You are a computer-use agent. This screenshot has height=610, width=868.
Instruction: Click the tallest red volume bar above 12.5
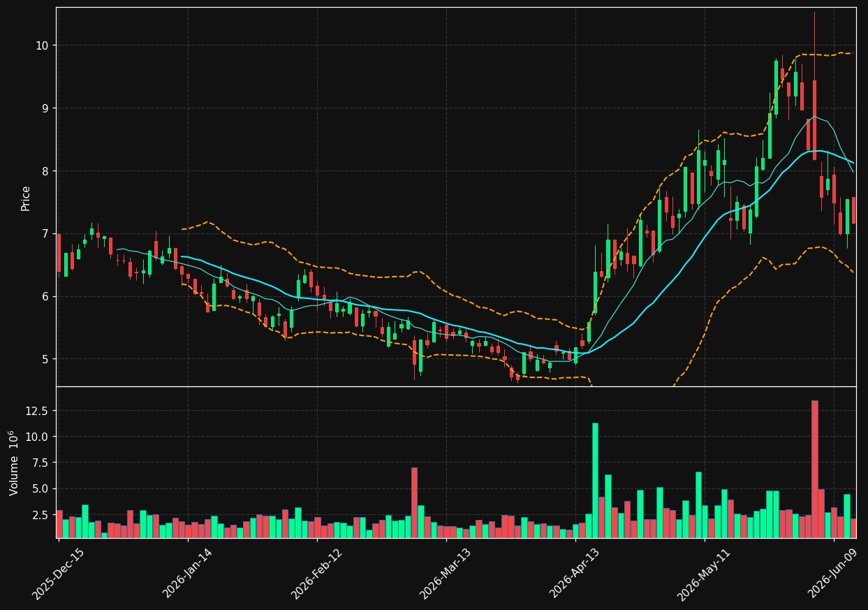814,469
